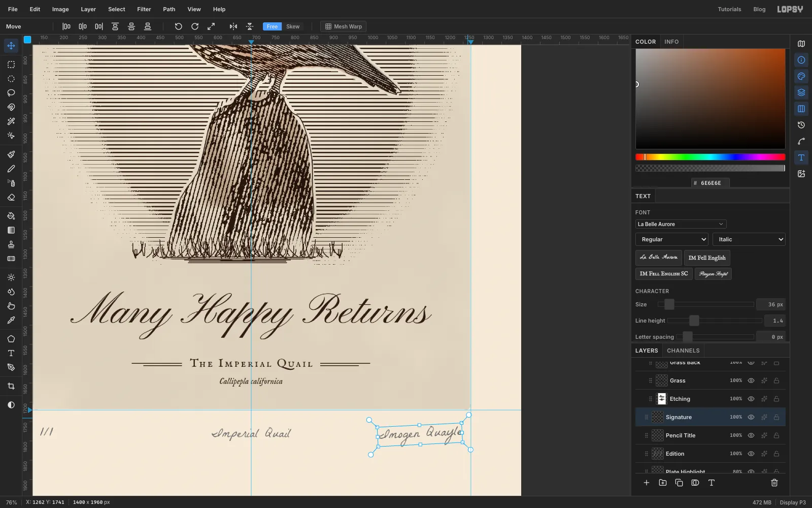Image resolution: width=812 pixels, height=508 pixels.
Task: Select the Gradient tool
Action: click(11, 230)
